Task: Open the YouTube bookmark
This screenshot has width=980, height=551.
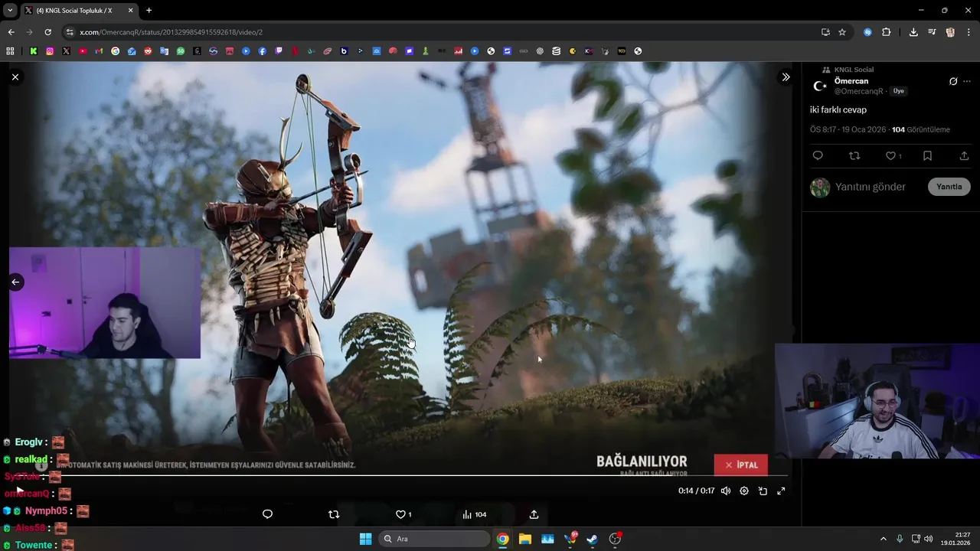Action: [x=83, y=51]
